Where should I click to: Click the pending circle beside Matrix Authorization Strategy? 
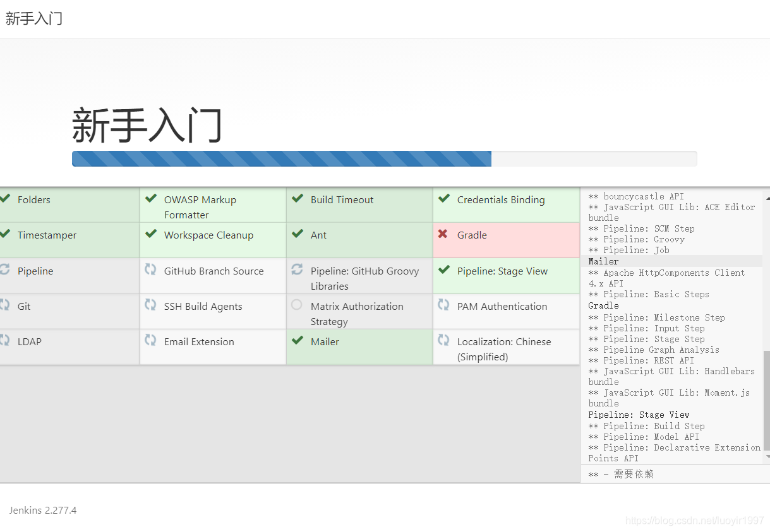(x=297, y=305)
